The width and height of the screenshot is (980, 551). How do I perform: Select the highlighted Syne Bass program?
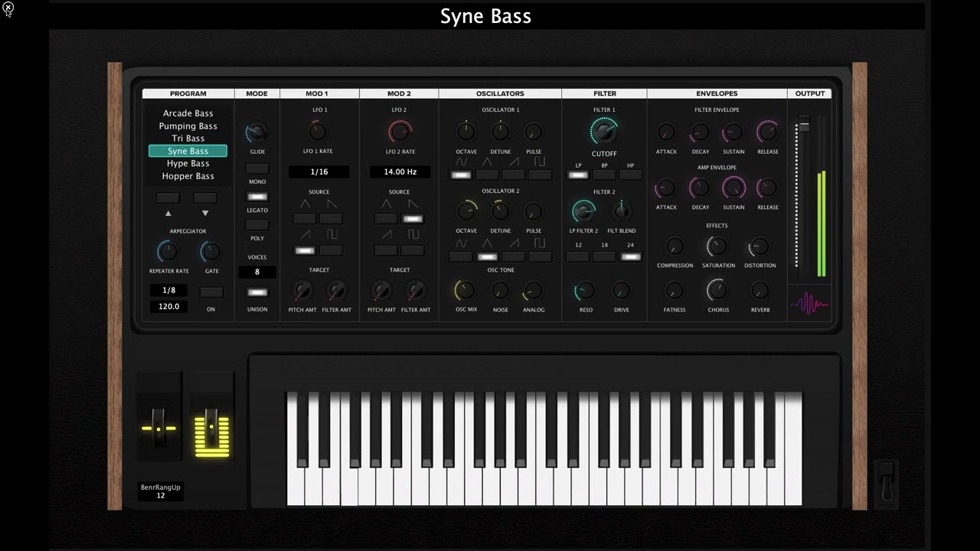point(188,151)
